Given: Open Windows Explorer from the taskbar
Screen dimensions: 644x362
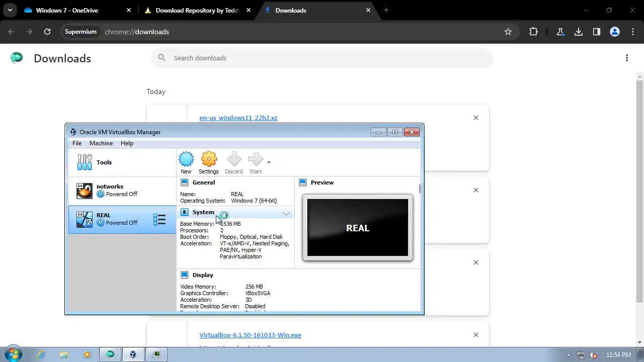Looking at the screenshot, I should click(x=64, y=354).
